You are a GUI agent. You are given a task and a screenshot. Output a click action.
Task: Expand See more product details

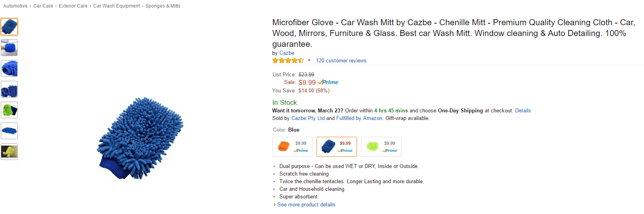[306, 205]
